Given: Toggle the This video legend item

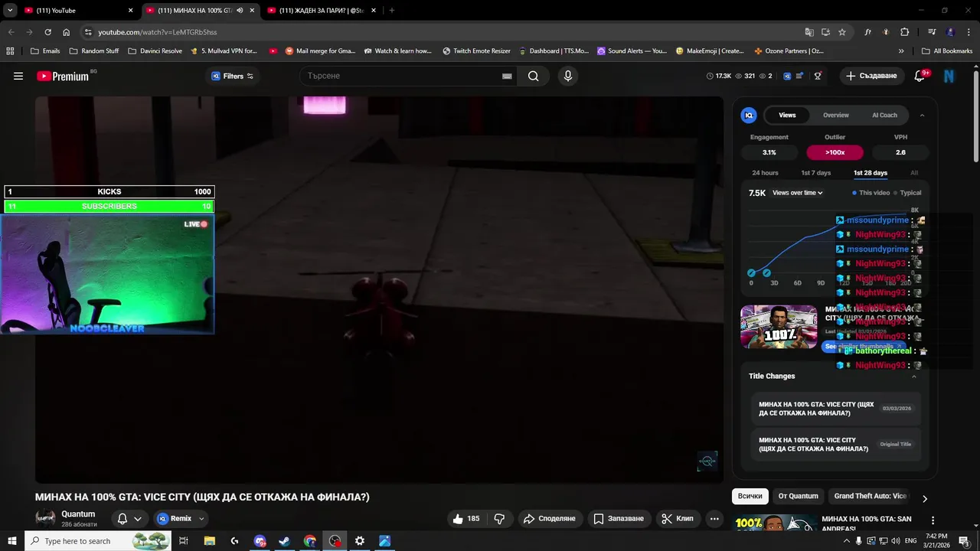Looking at the screenshot, I should pyautogui.click(x=871, y=193).
